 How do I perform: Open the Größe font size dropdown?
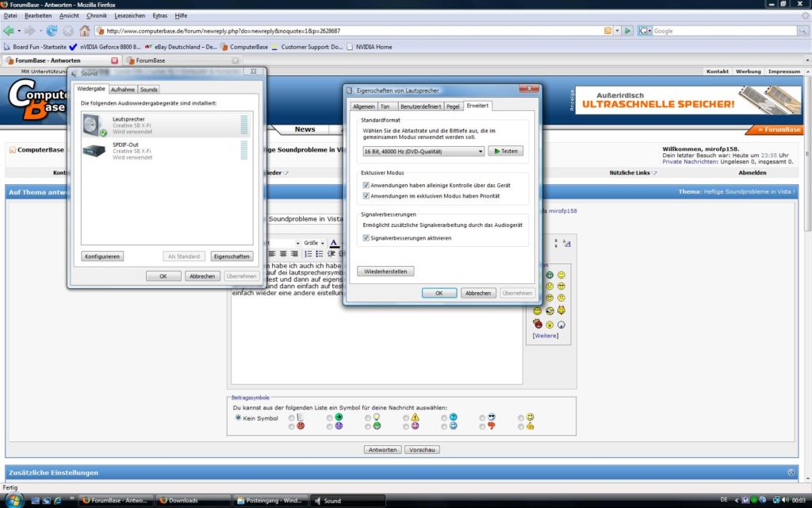tap(314, 243)
